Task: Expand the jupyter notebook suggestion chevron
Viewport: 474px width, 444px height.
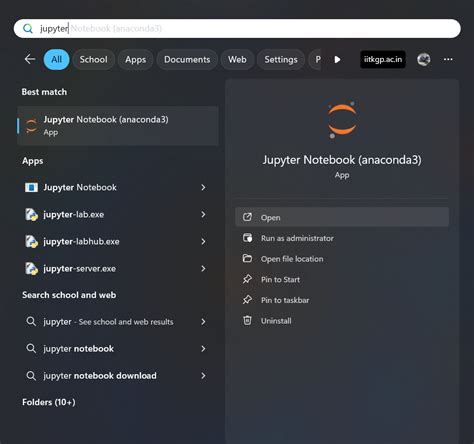Action: tap(203, 349)
